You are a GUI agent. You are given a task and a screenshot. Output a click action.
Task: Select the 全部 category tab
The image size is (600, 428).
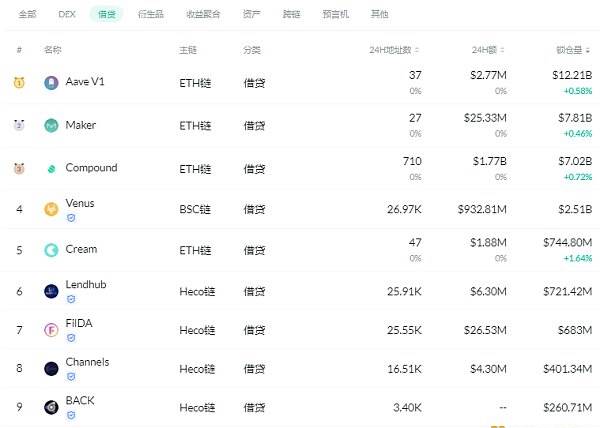[28, 15]
